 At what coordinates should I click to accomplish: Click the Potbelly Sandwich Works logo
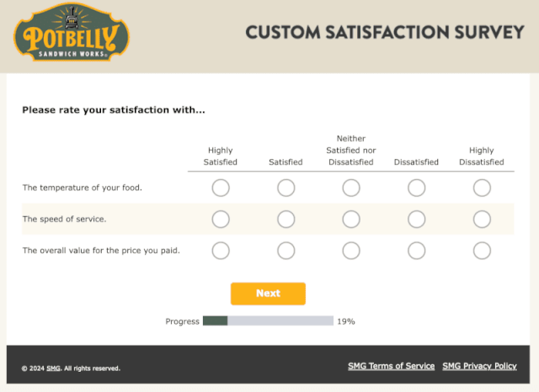pos(72,32)
